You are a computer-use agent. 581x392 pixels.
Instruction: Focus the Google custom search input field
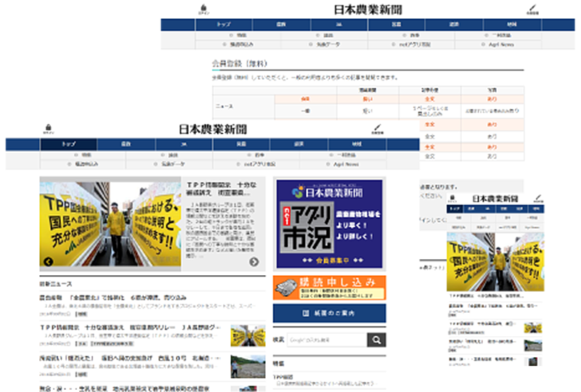[328, 340]
